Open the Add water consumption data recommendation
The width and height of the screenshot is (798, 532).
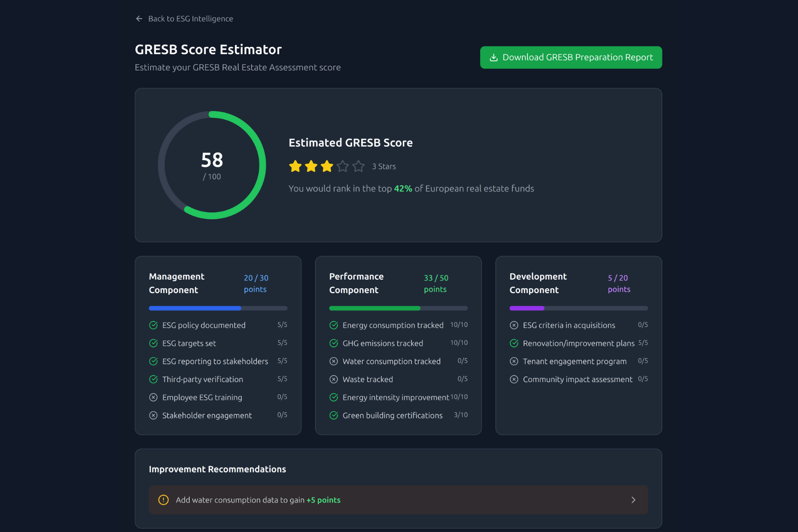click(258, 500)
